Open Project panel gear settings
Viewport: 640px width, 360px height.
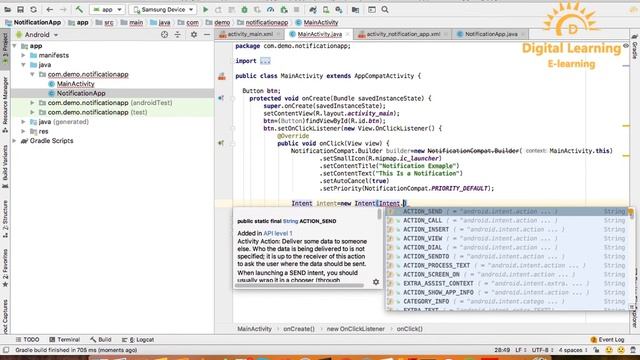[x=194, y=35]
